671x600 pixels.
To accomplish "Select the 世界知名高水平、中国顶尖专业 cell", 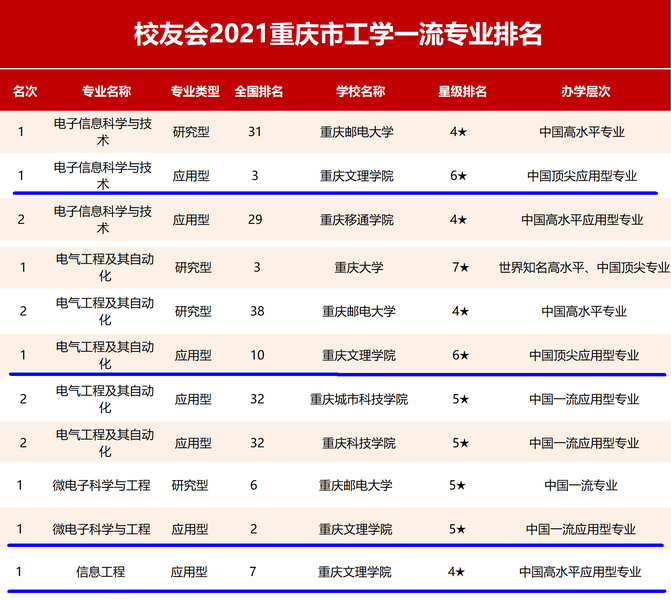I will click(x=584, y=267).
